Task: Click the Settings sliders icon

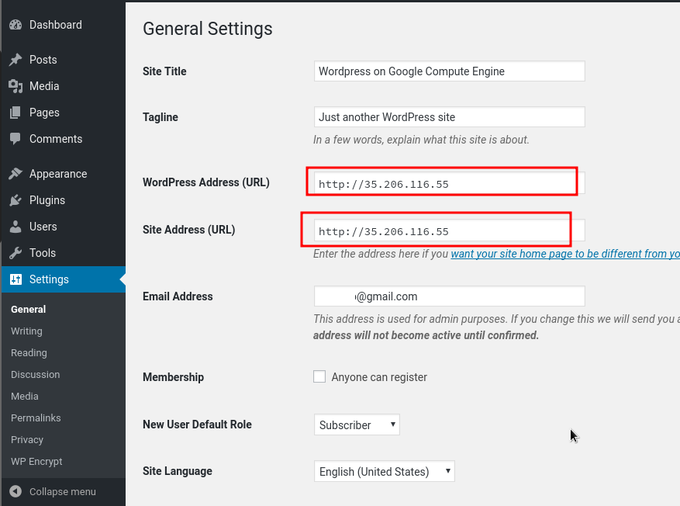Action: [x=16, y=279]
